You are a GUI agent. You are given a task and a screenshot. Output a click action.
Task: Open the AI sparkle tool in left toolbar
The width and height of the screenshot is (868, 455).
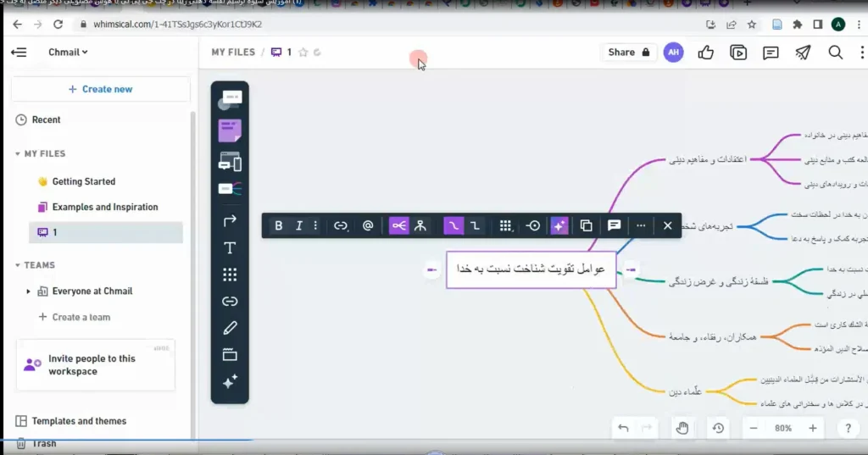[230, 382]
